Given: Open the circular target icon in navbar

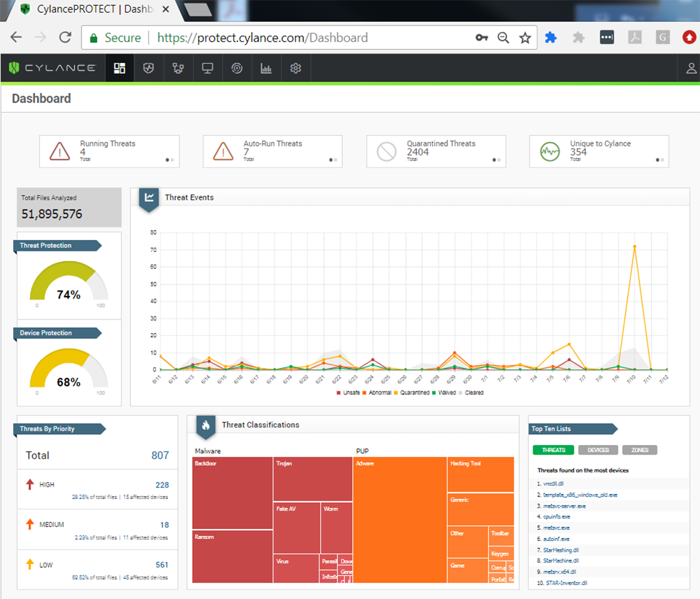Looking at the screenshot, I should tap(237, 68).
